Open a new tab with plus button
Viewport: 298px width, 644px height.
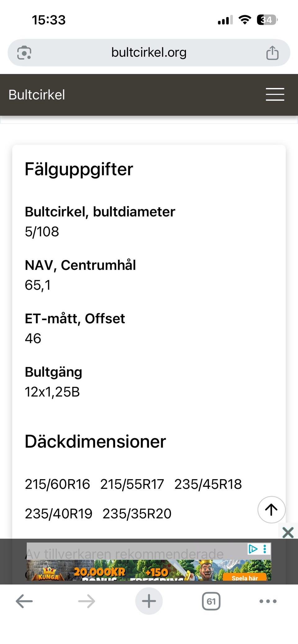(x=149, y=601)
